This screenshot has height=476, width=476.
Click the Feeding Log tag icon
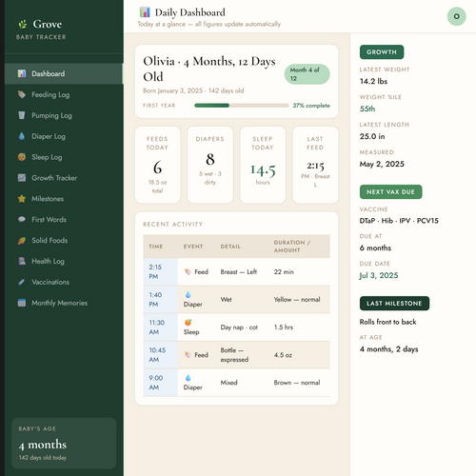pos(22,94)
